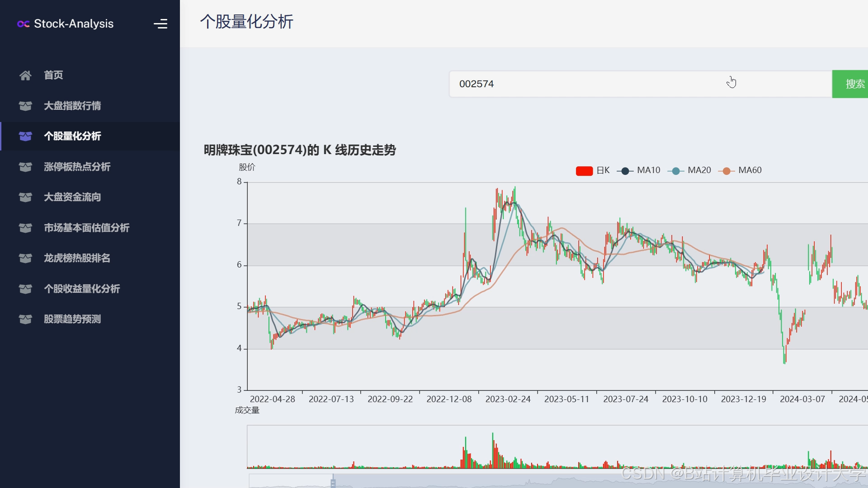Select the 股票趋势预测 icon

25,319
